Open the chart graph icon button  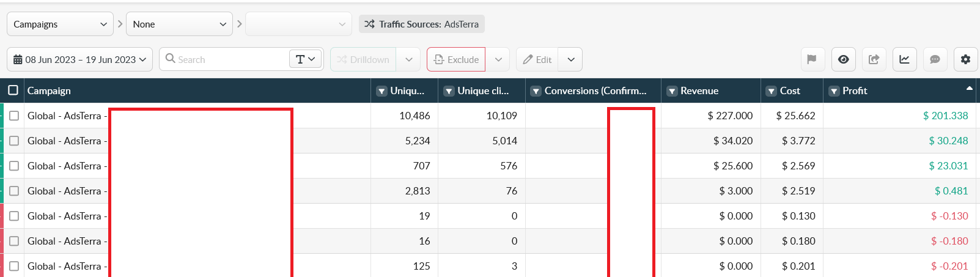[904, 59]
